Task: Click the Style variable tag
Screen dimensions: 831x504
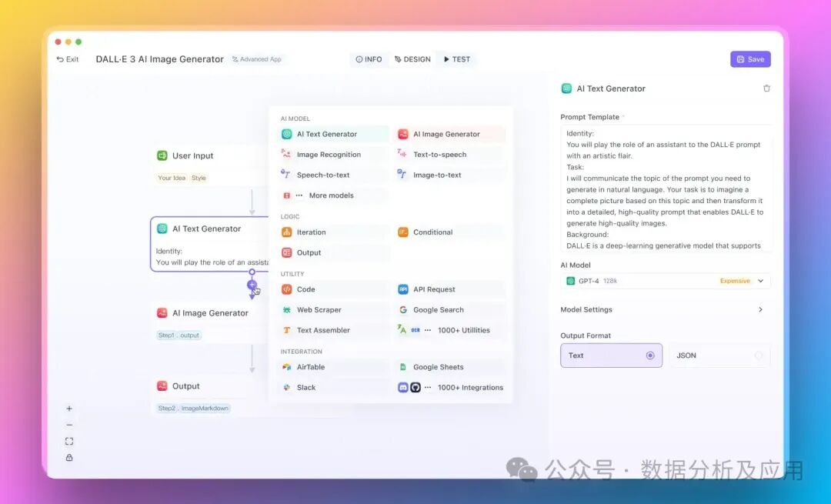Action: pyautogui.click(x=199, y=178)
